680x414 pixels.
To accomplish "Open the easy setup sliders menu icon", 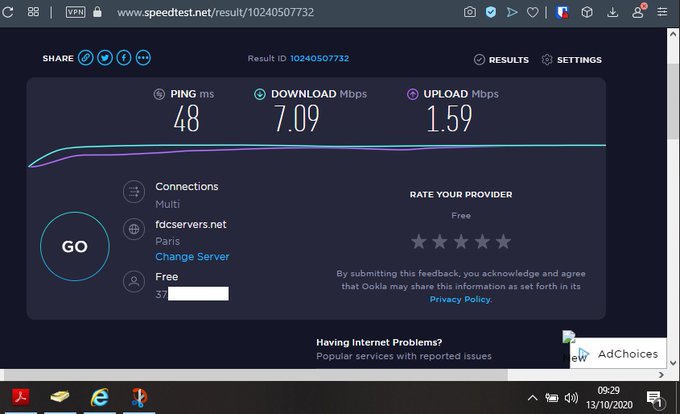I will click(x=662, y=12).
